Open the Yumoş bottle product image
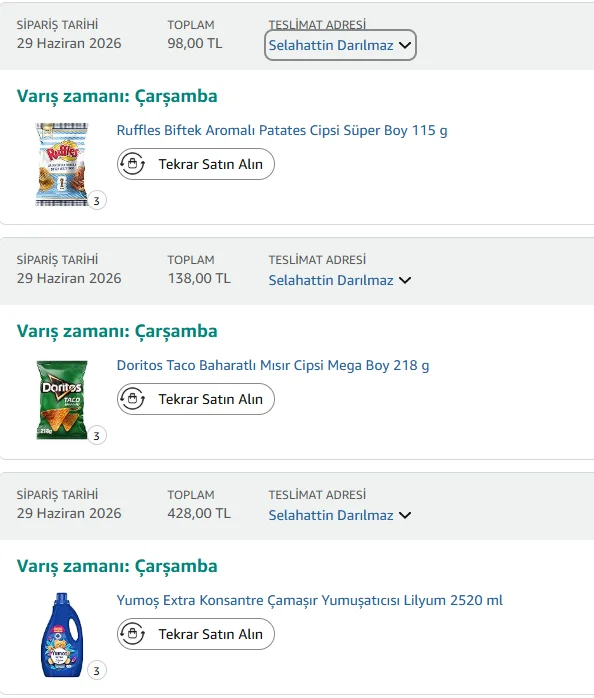 62,635
